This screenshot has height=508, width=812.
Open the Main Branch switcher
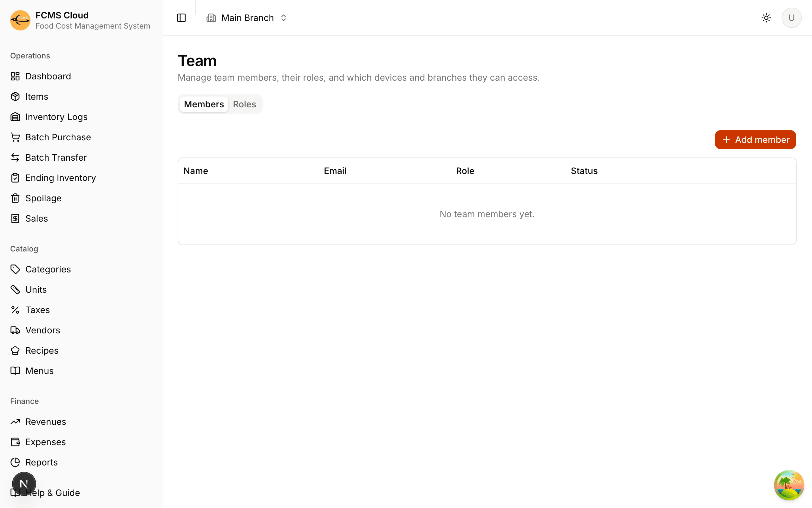click(x=247, y=18)
